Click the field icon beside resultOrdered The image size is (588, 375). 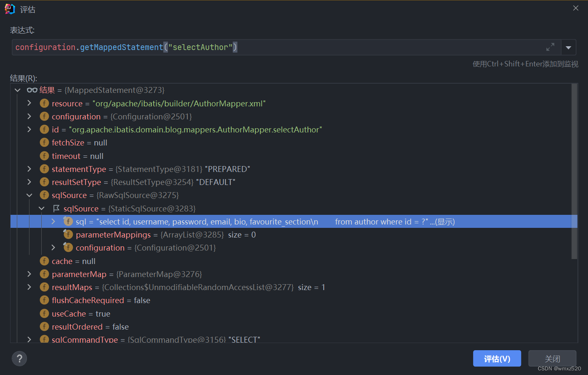pos(44,327)
